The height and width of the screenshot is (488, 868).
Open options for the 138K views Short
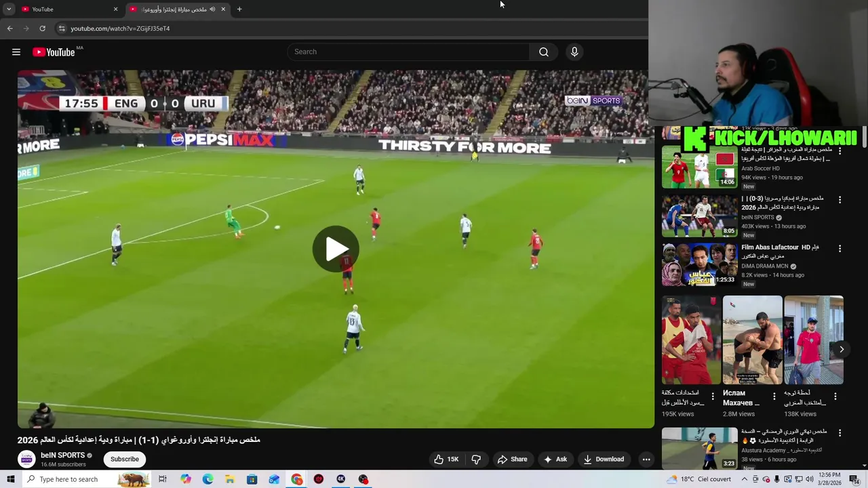(835, 396)
